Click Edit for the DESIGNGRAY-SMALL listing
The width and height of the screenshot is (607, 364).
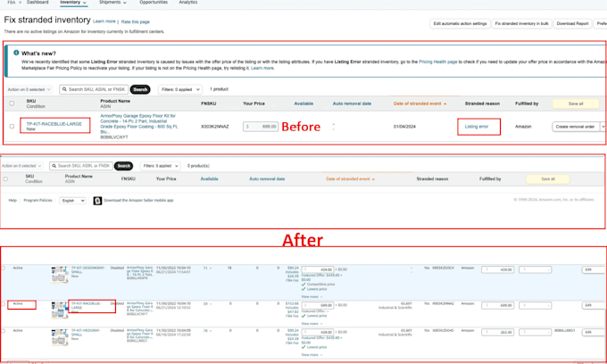coord(593,269)
